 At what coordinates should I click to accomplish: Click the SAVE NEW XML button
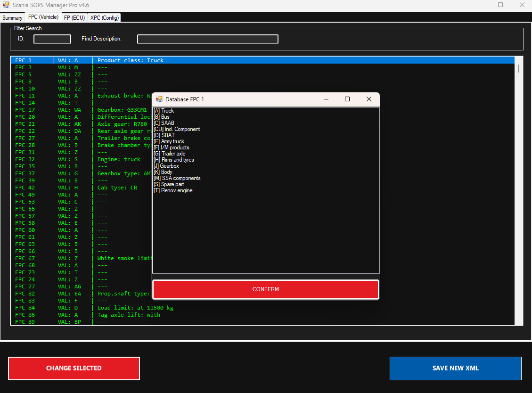tap(455, 368)
